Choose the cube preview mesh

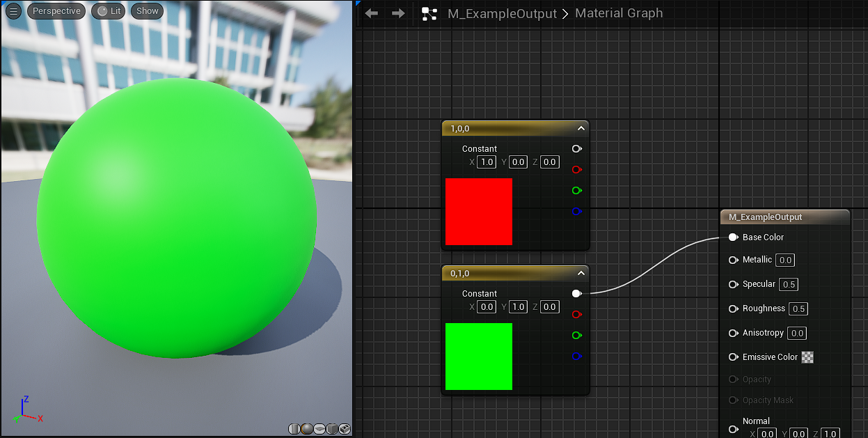(332, 429)
